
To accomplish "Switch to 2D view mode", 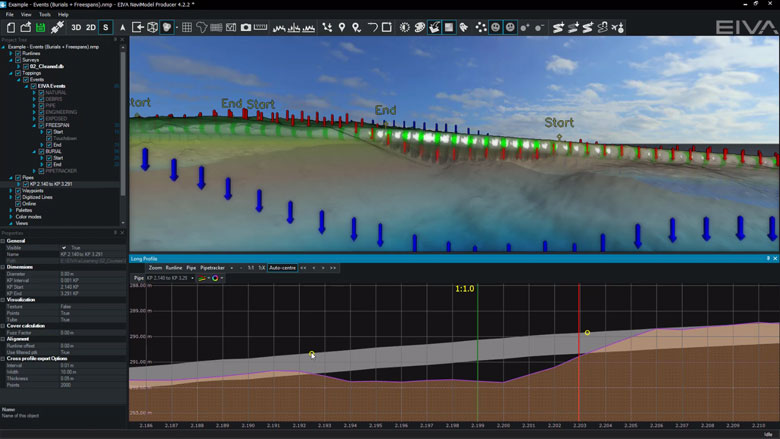I will (91, 27).
